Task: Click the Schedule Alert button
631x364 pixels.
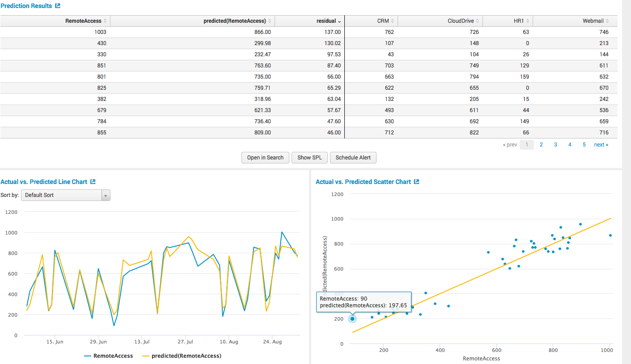Action: tap(353, 158)
